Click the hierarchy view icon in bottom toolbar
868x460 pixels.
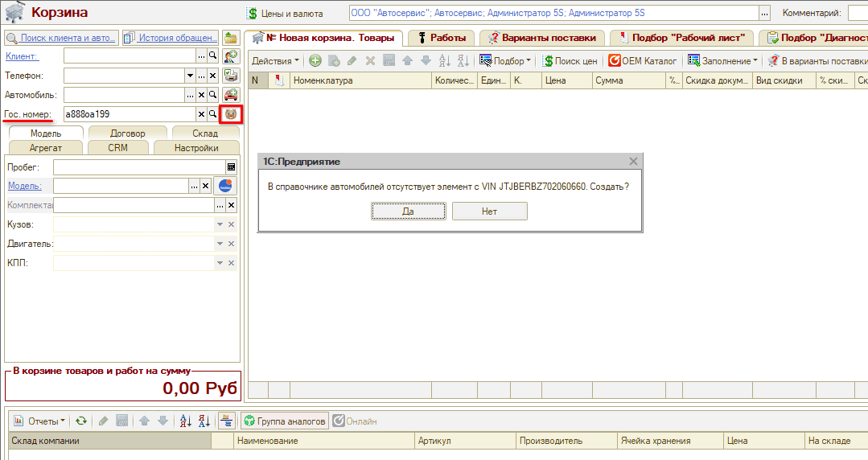pyautogui.click(x=227, y=421)
